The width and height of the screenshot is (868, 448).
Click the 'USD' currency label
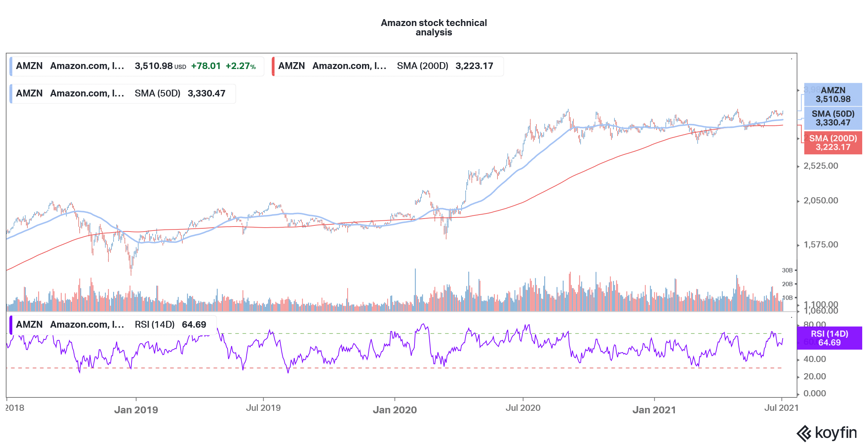click(180, 67)
